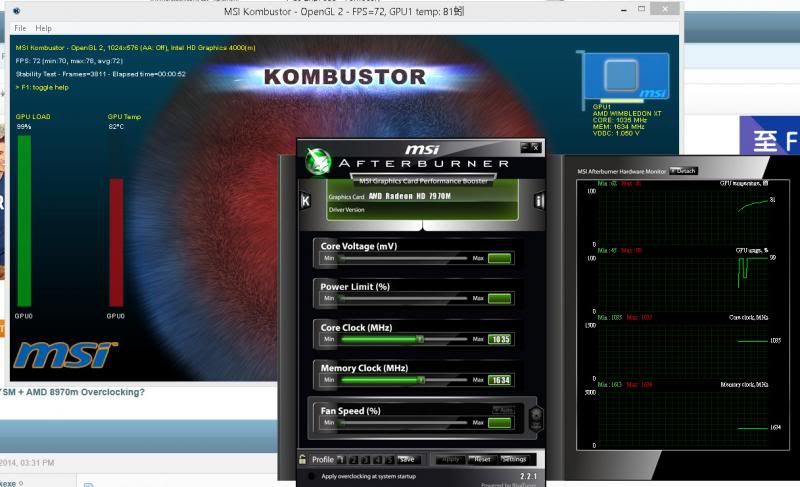Viewport: 800px width, 487px height.
Task: Click the blue MSI graphics card image in Kombustor
Action: point(624,78)
